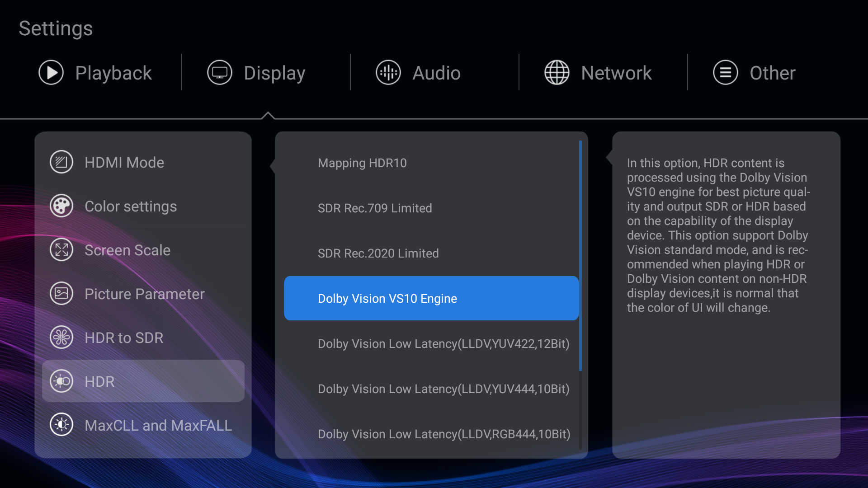Click the HDR brightness icon
868x488 pixels.
click(x=61, y=381)
